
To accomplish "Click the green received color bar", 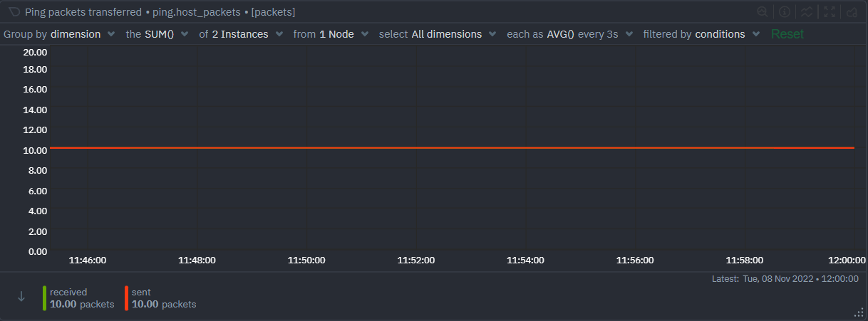I will coord(45,298).
